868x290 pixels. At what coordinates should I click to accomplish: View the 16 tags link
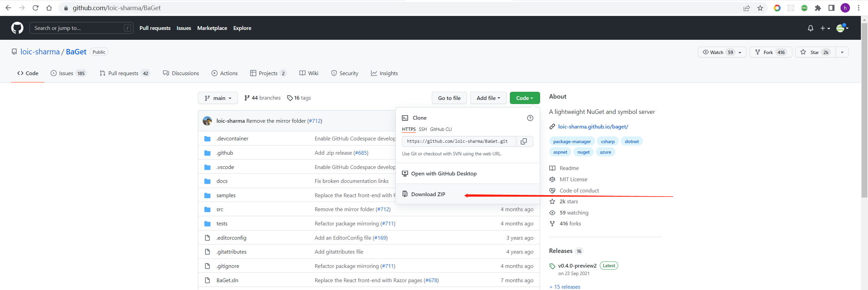coord(299,98)
